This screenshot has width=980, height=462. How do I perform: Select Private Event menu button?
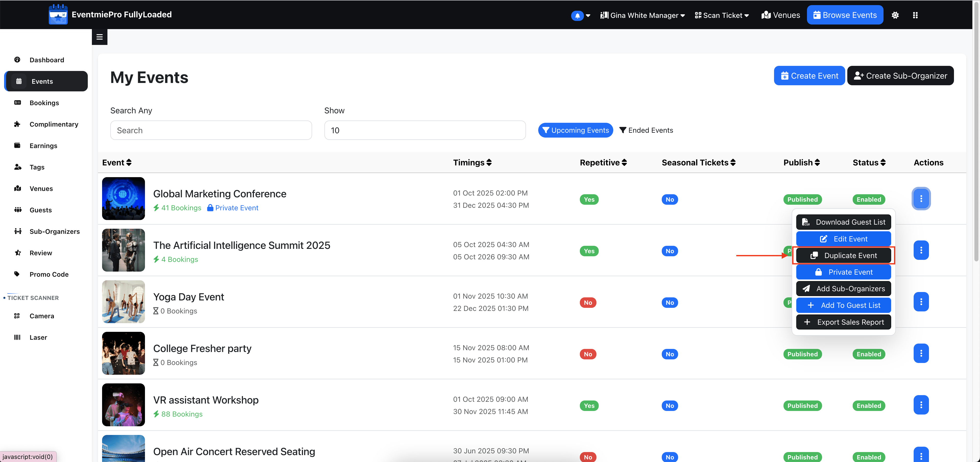pyautogui.click(x=843, y=272)
